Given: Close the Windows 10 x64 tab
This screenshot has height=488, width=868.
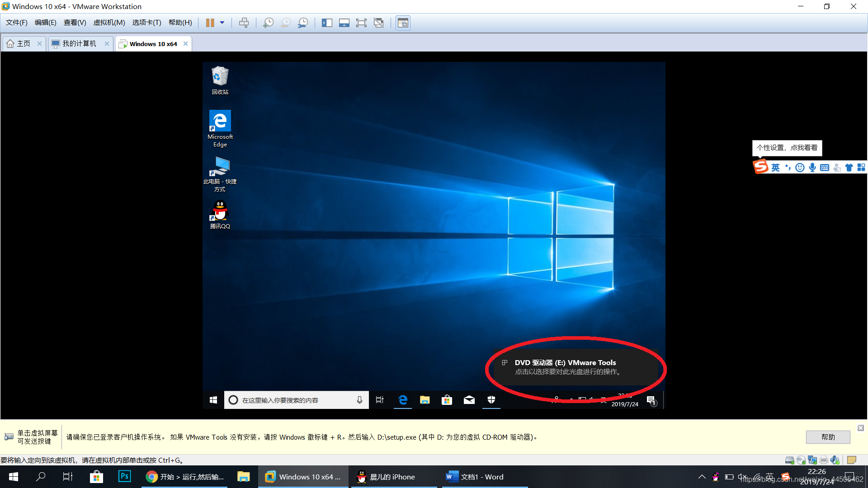Looking at the screenshot, I should click(185, 43).
